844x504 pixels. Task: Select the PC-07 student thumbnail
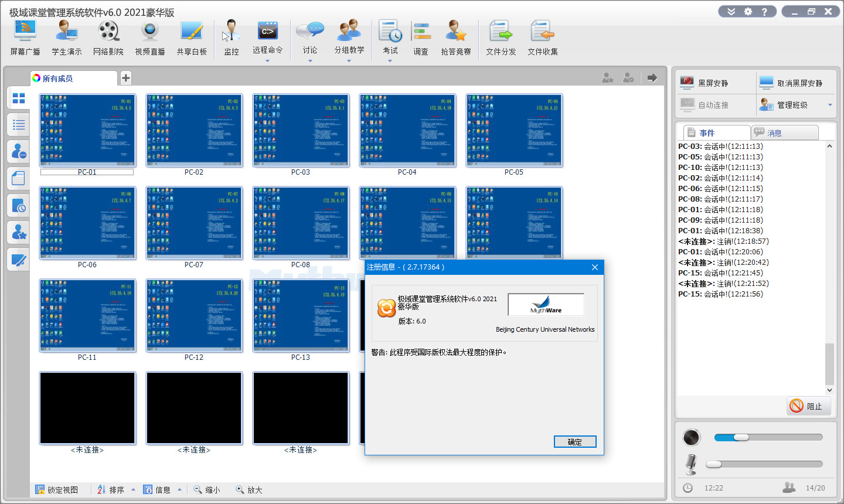coord(194,223)
